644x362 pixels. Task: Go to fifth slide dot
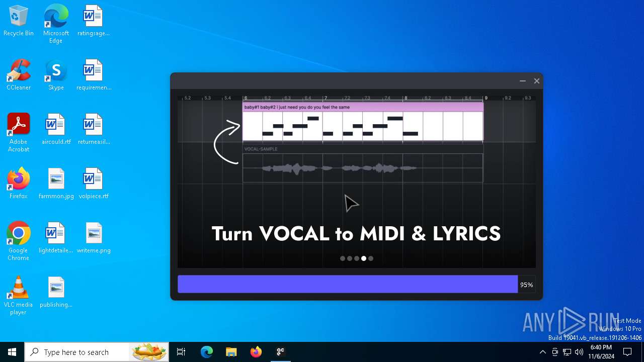coord(371,258)
